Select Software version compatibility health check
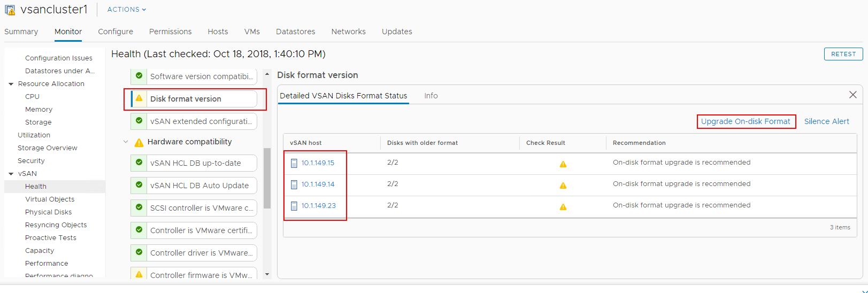This screenshot has height=293, width=868. pos(201,76)
